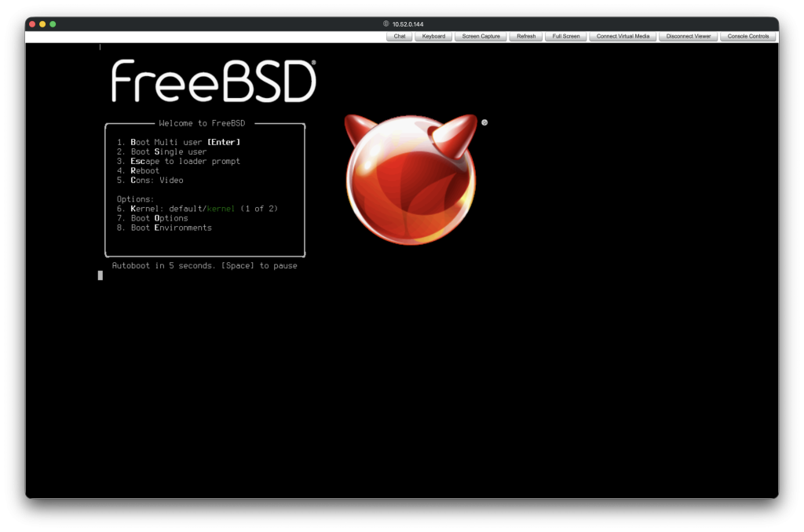
Task: Click the blinking console cursor below the menu
Action: tap(100, 275)
